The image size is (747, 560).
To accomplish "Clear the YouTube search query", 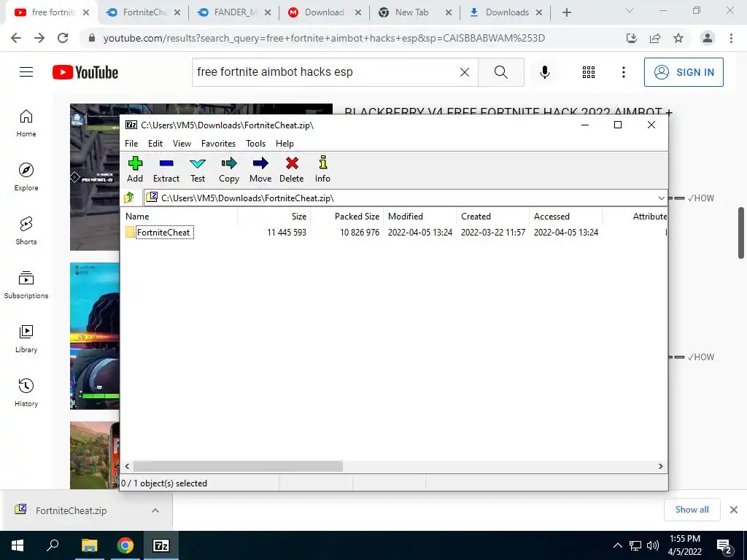I will coord(465,72).
